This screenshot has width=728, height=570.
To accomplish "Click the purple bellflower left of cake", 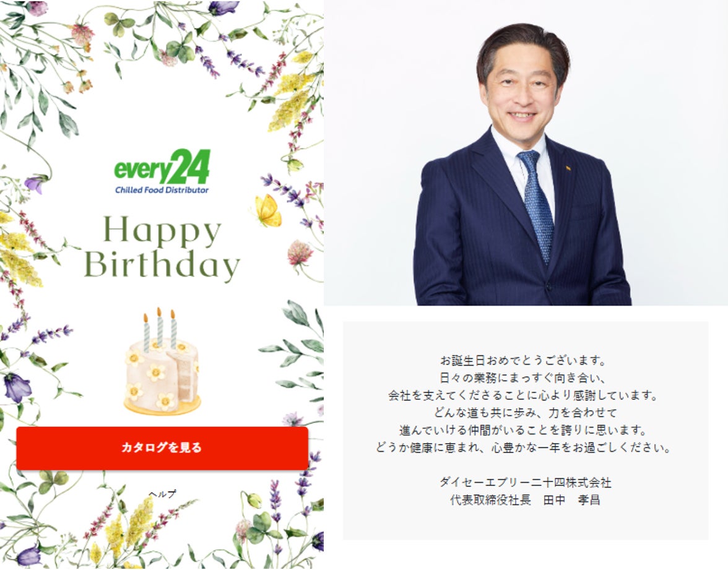I will [x=17, y=387].
